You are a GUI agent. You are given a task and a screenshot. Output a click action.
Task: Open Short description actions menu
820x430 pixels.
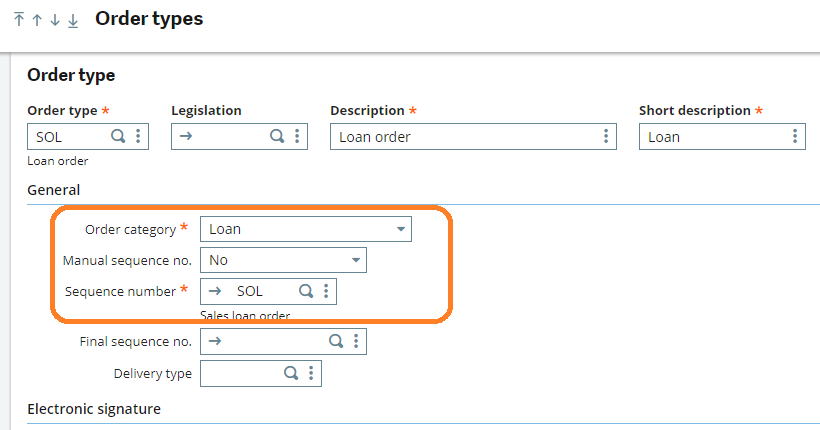(x=795, y=137)
